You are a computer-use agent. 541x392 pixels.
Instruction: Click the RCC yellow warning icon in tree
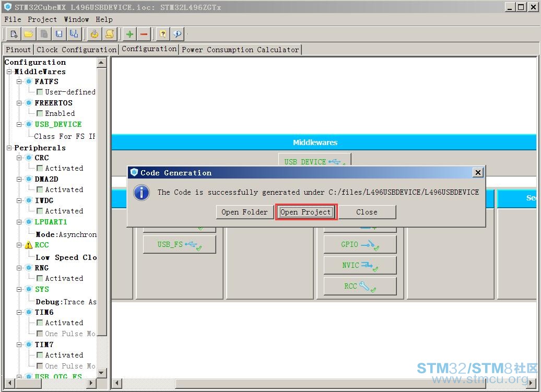coord(29,245)
